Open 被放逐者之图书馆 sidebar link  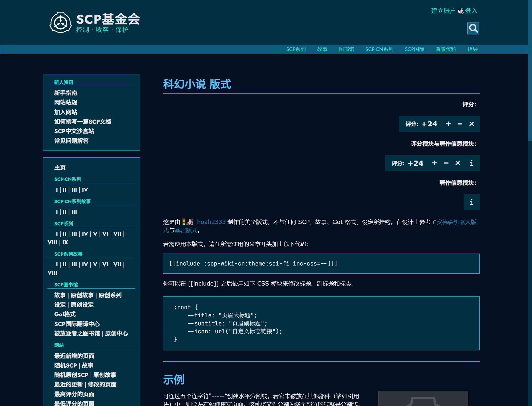coord(77,334)
